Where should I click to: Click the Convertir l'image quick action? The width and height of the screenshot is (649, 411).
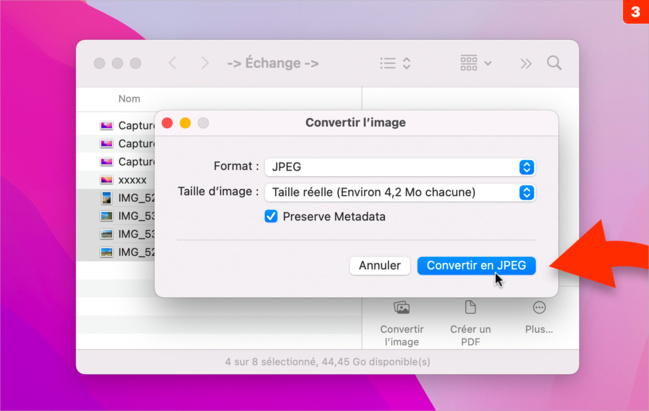pos(401,324)
